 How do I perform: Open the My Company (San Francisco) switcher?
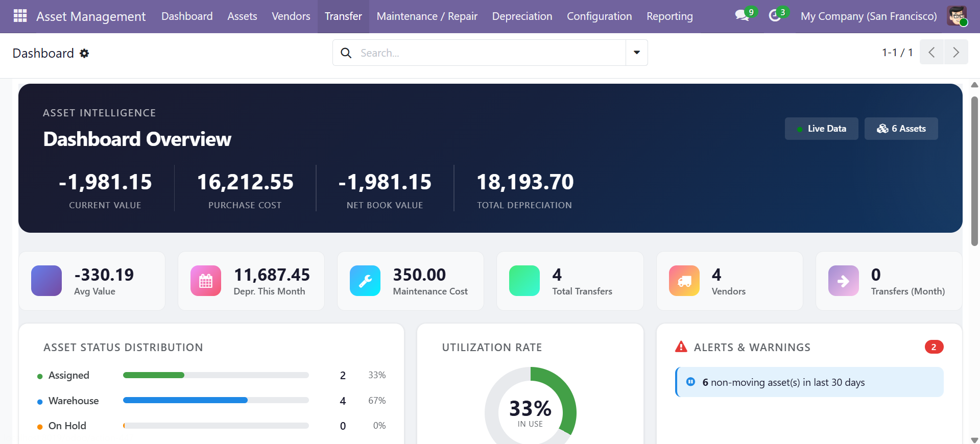(x=869, y=16)
